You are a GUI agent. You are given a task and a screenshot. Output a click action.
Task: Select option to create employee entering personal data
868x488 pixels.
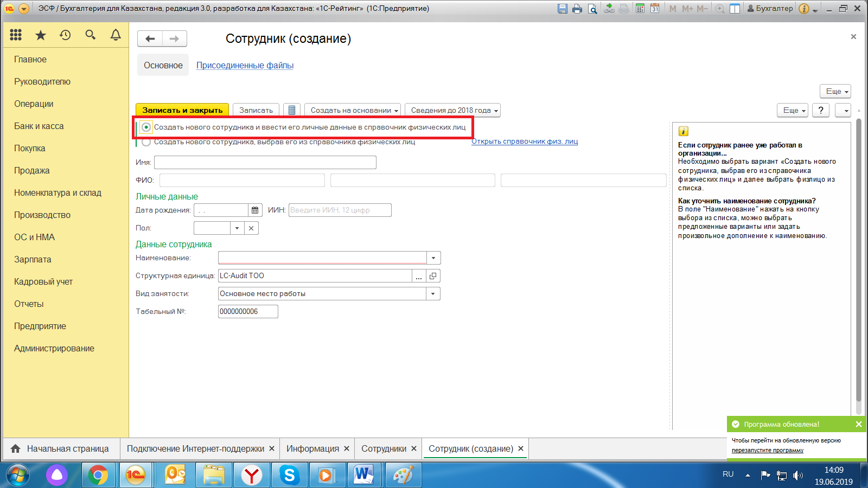(146, 127)
